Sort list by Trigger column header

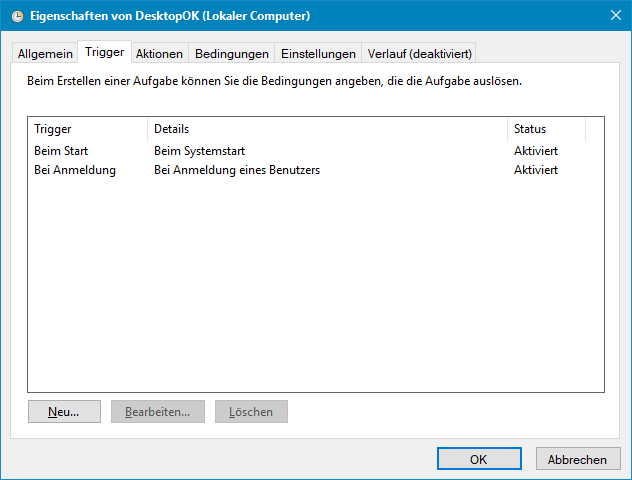point(87,129)
